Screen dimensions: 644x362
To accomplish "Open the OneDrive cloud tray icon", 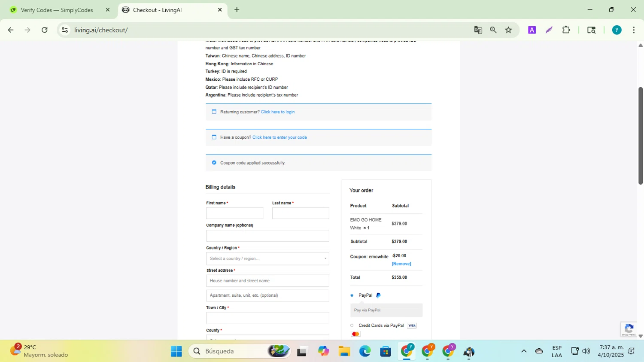I will pos(539,351).
